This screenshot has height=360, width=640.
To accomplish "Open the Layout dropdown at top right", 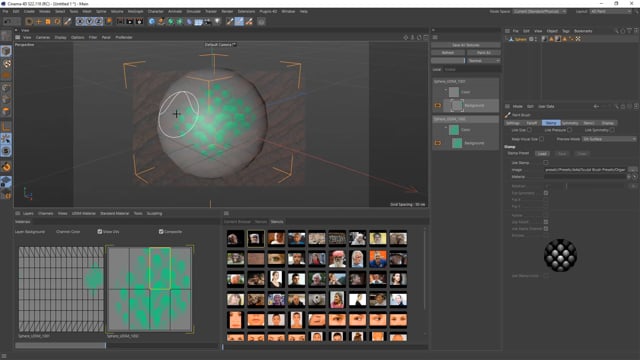I will (610, 11).
